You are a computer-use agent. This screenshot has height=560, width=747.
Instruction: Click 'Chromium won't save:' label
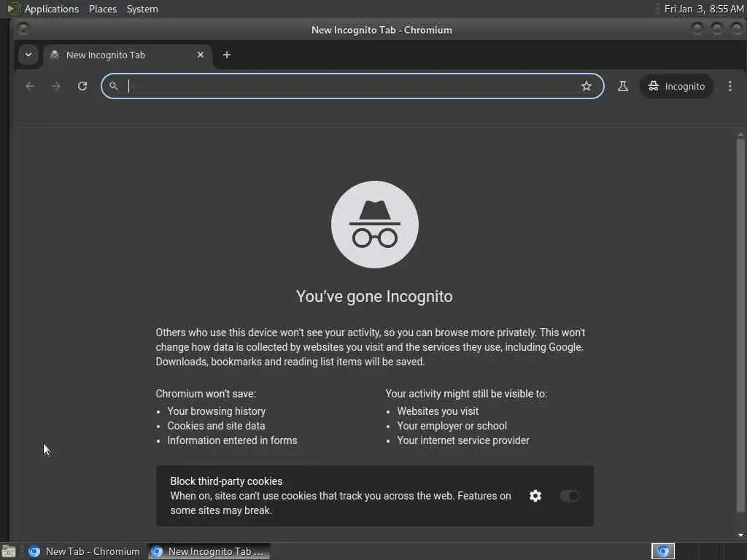[206, 394]
